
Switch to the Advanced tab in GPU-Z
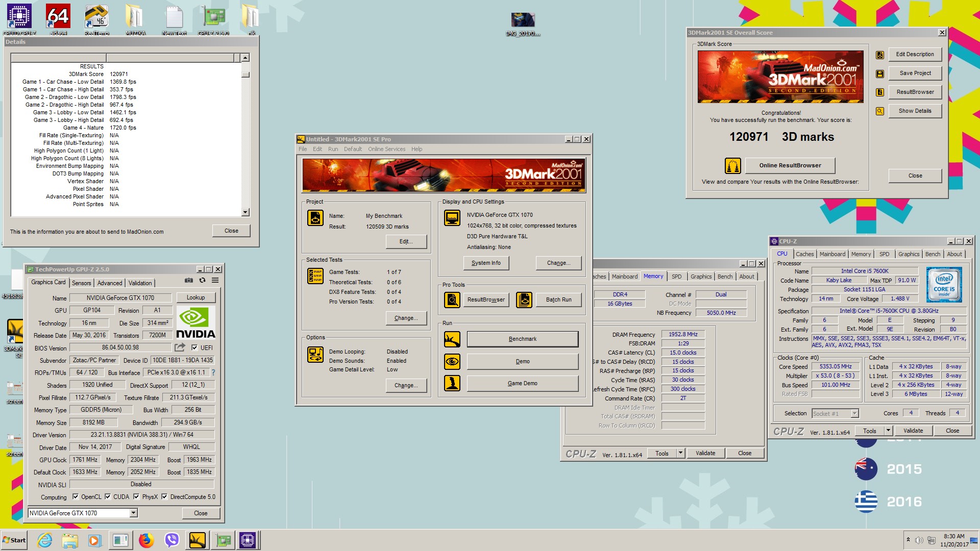(x=110, y=283)
